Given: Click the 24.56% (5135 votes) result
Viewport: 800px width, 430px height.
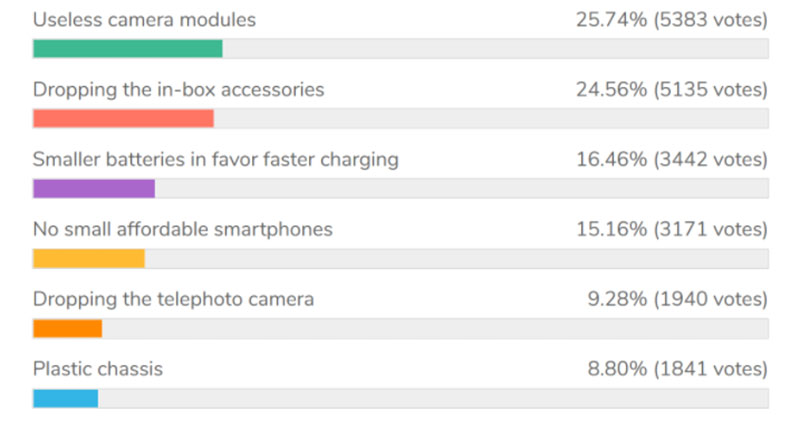Looking at the screenshot, I should pyautogui.click(x=672, y=90).
